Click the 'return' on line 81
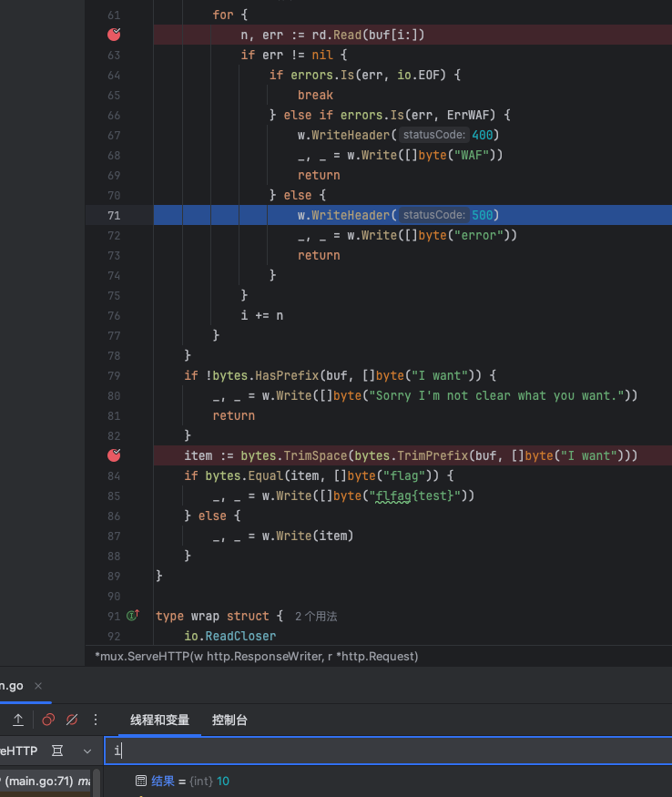The width and height of the screenshot is (672, 797). pos(234,415)
